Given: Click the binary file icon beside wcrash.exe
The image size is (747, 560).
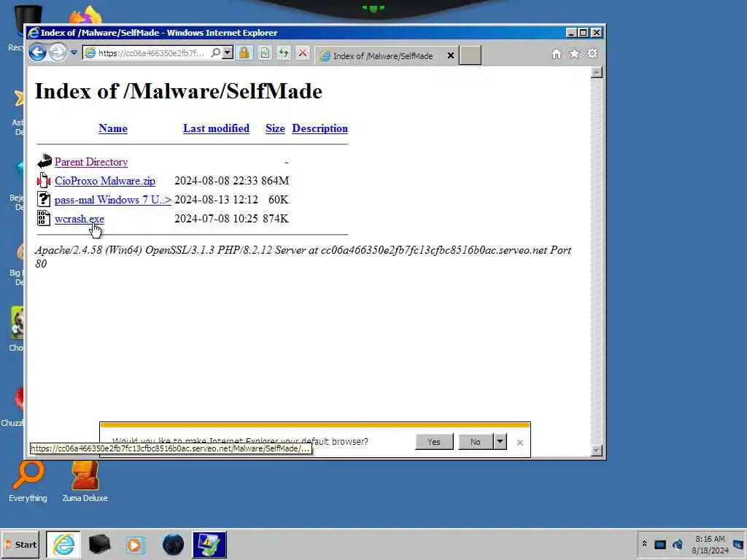Looking at the screenshot, I should (44, 218).
